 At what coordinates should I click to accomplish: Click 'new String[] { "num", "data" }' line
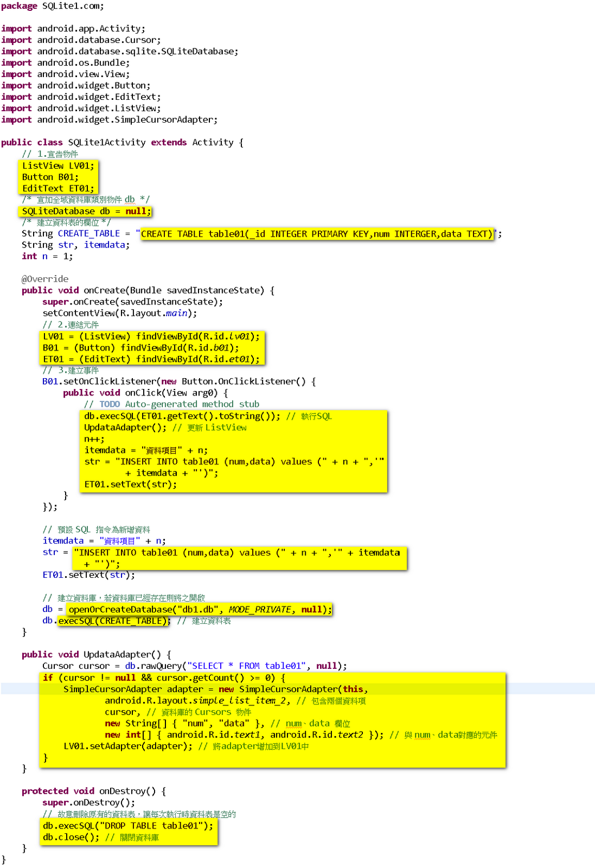(185, 724)
